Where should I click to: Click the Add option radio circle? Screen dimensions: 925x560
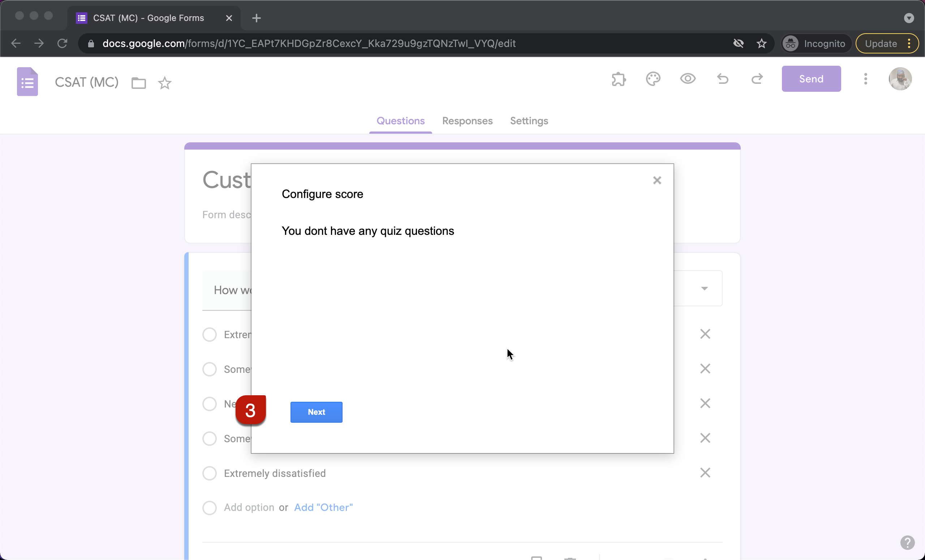tap(210, 508)
